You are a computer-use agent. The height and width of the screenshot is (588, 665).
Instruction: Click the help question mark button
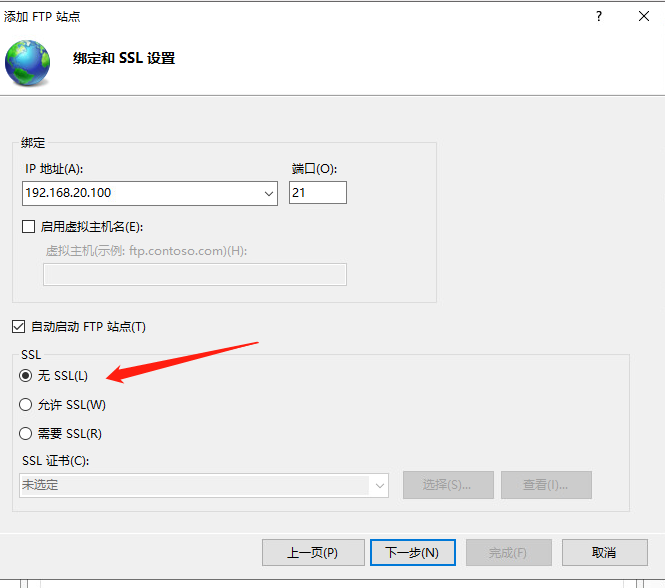point(598,17)
